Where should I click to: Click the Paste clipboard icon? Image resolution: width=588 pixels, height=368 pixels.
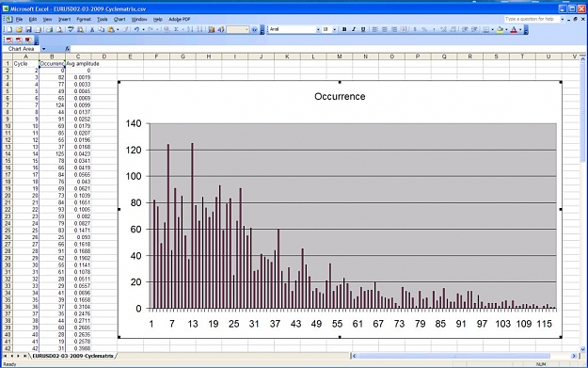point(111,29)
